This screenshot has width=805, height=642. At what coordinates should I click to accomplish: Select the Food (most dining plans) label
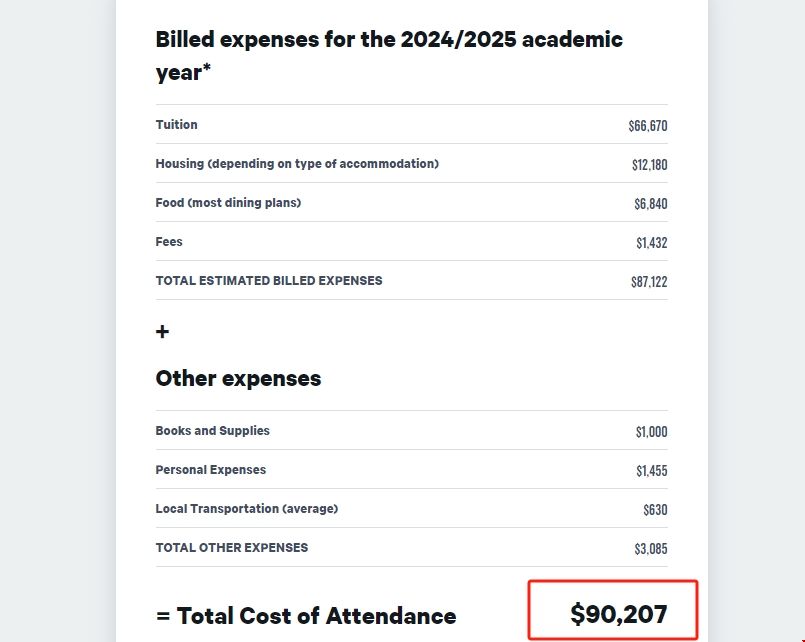click(x=228, y=203)
